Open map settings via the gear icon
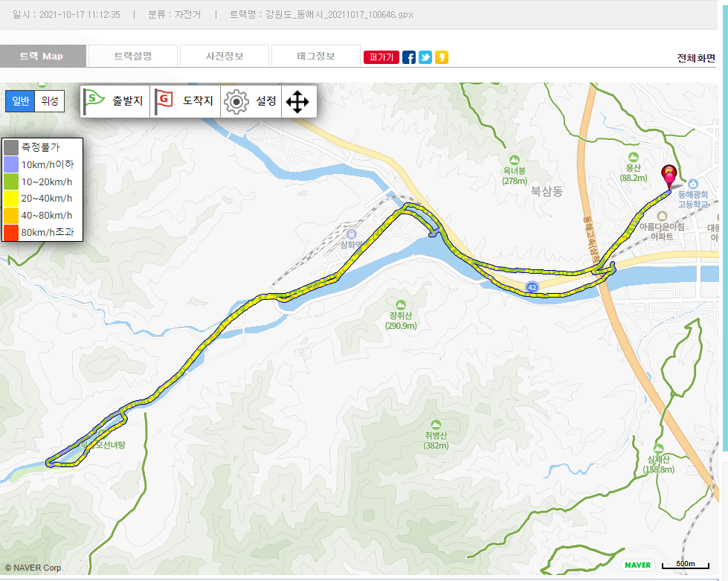Viewport: 728px width, 581px height. coord(236,101)
